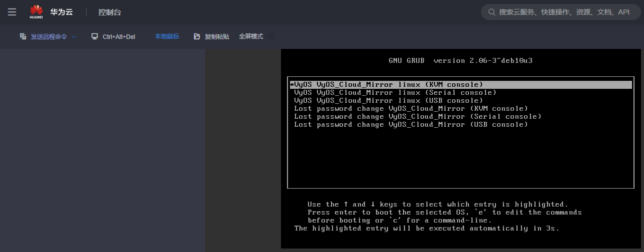Select Lost password change (KVM console)
Screen dimensions: 644x252
point(460,108)
